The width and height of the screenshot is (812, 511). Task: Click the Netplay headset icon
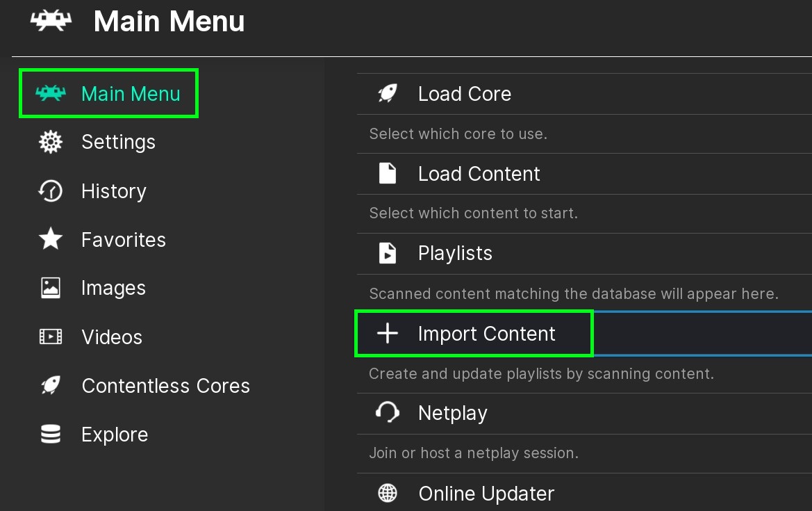coord(388,413)
